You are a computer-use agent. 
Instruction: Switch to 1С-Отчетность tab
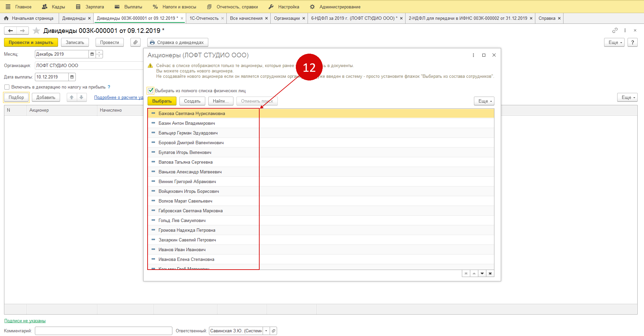click(204, 18)
